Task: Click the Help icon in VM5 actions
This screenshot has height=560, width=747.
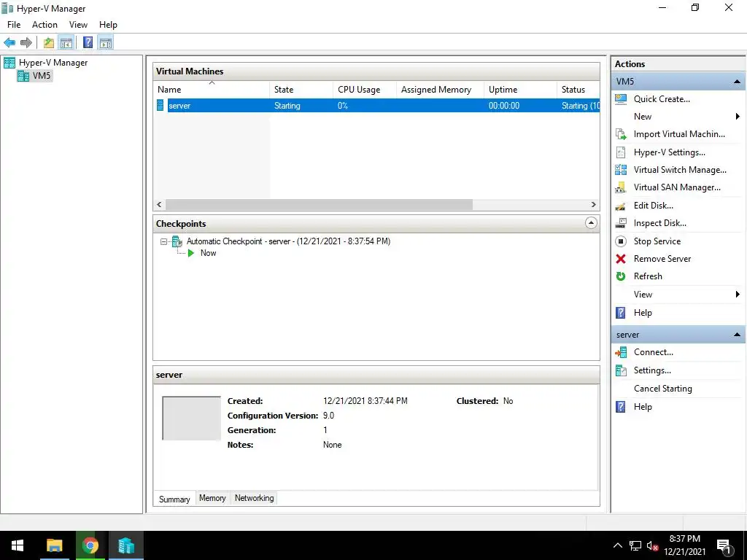Action: tap(621, 313)
